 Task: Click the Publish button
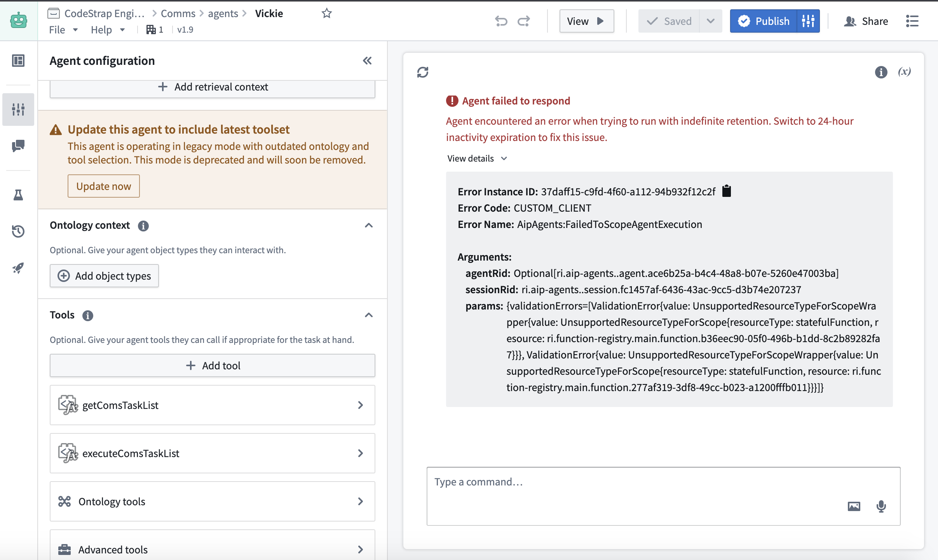coord(764,21)
